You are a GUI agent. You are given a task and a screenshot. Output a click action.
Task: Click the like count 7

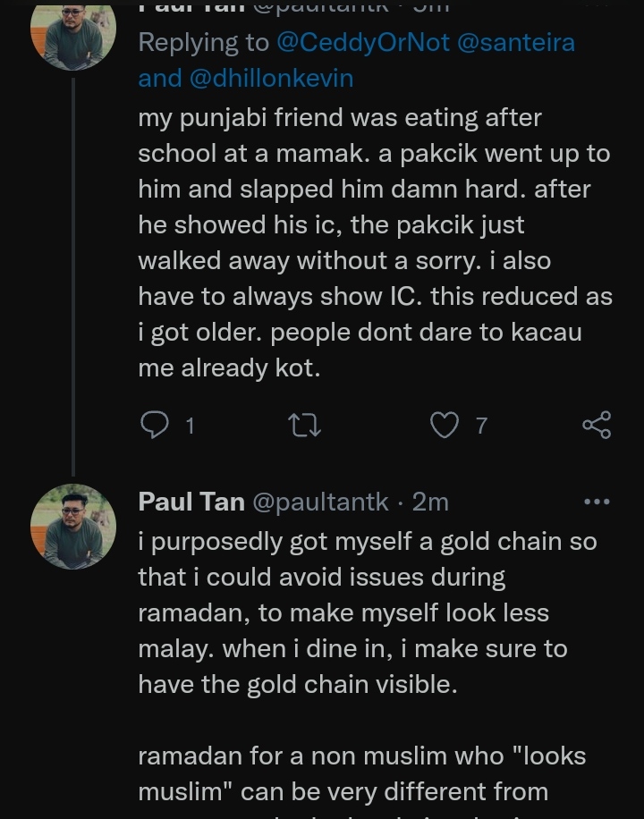click(481, 426)
